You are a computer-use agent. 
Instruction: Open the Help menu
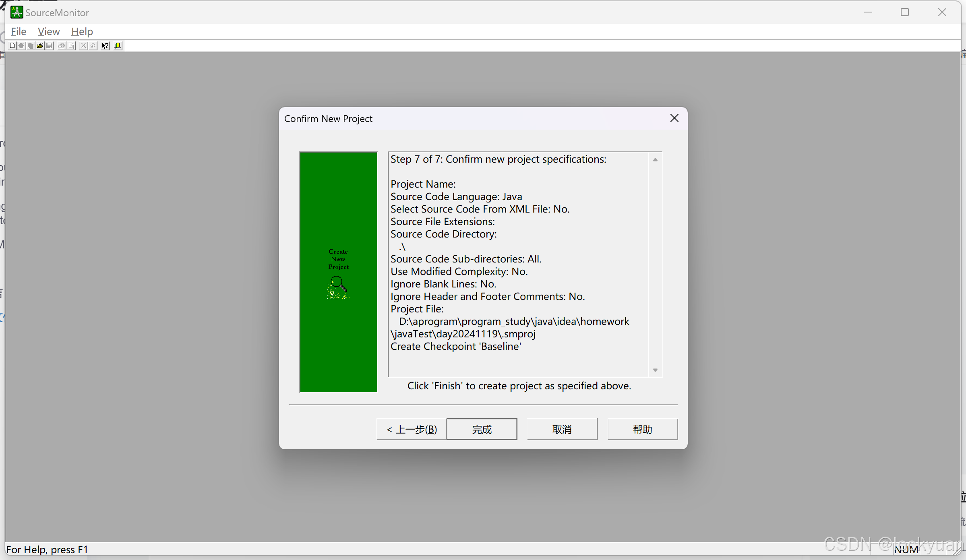(x=82, y=31)
